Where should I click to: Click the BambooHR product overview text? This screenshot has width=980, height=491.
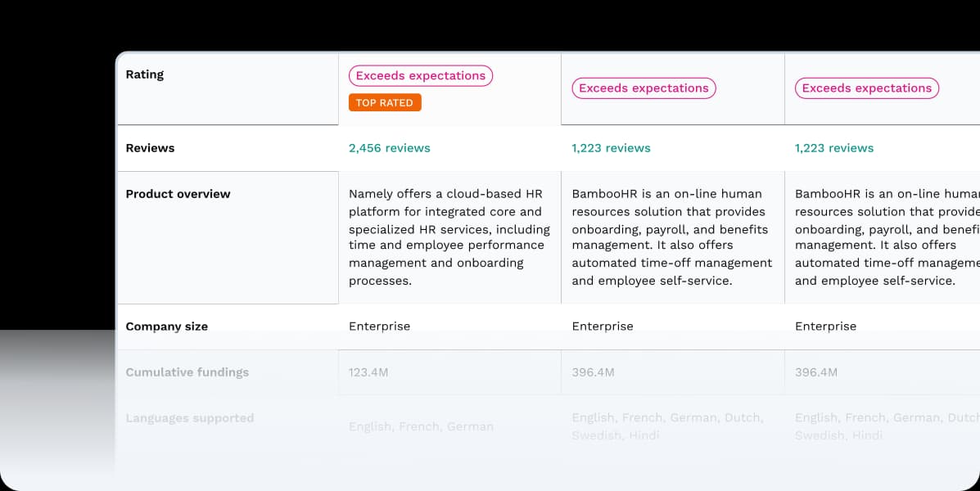671,236
